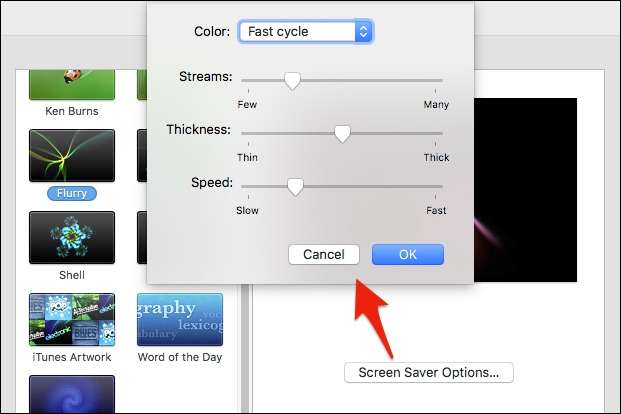Viewport: 621px width, 414px height.
Task: Open the Color dropdown showing Fast cycle
Action: pos(305,32)
